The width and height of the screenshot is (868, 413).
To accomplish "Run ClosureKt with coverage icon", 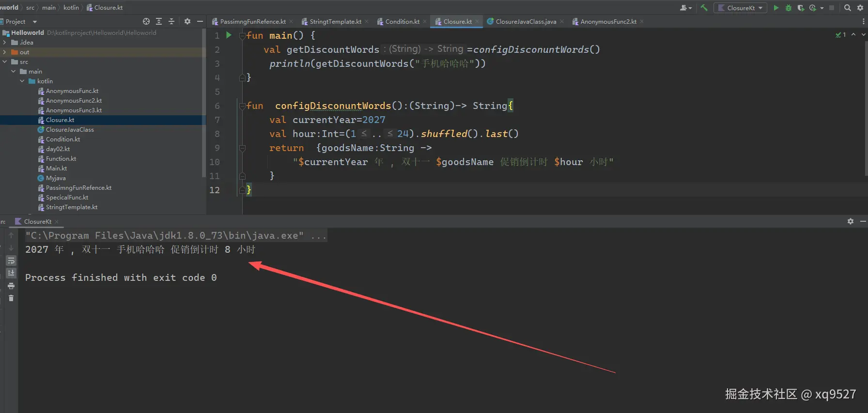I will 801,8.
